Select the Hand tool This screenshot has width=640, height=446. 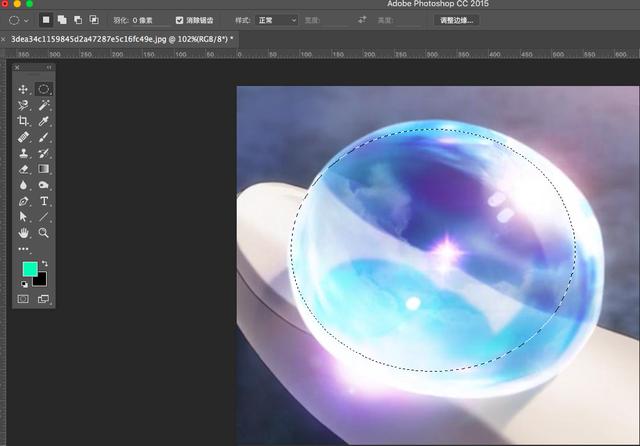[x=23, y=233]
